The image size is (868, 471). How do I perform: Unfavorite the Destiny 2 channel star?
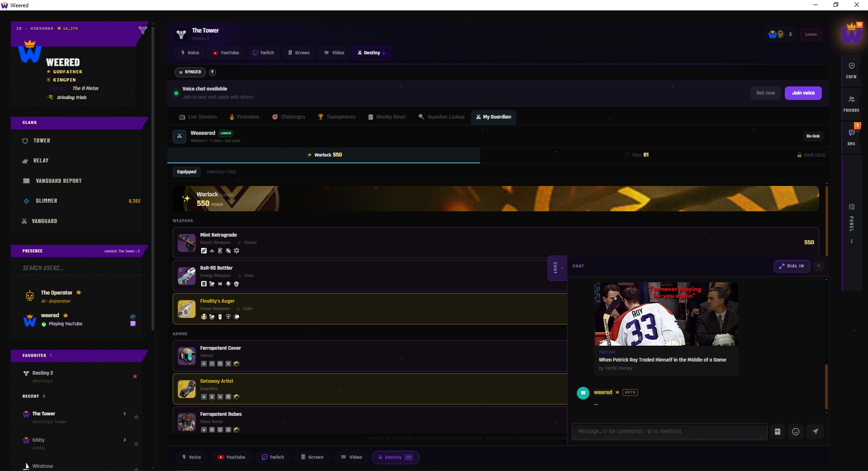tap(135, 376)
